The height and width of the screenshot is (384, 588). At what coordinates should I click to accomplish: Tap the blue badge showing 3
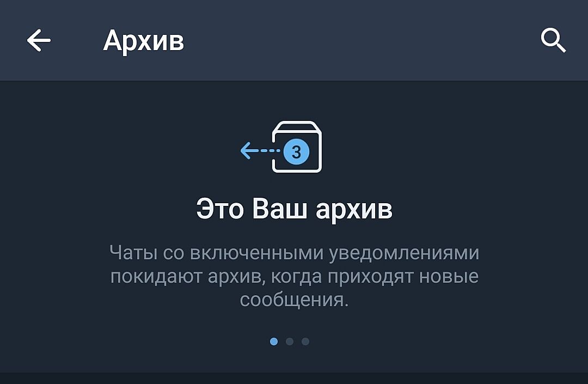click(296, 152)
